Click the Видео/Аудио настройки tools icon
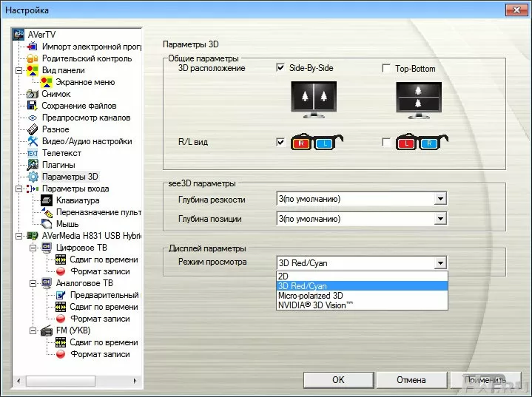The image size is (532, 397). (x=33, y=141)
